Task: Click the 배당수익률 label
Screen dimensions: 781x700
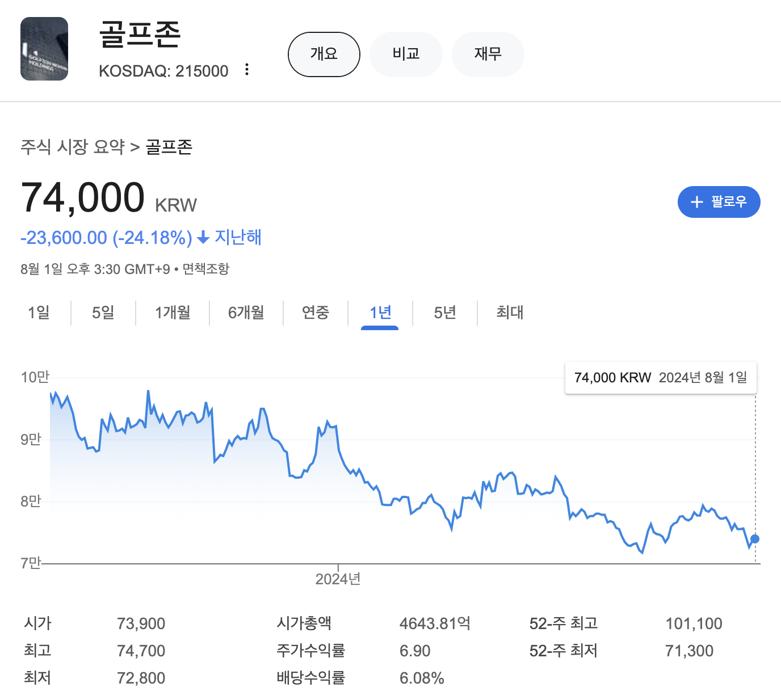Action: 310,678
